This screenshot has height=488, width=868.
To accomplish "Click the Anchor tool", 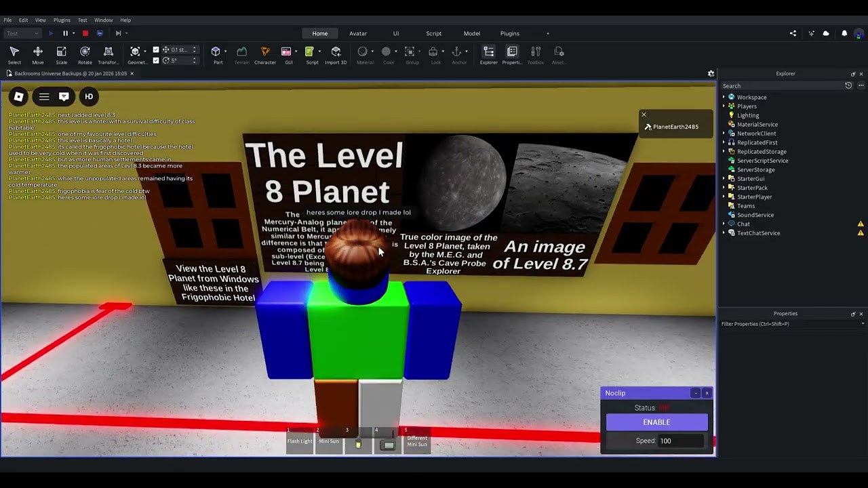I will (x=457, y=55).
